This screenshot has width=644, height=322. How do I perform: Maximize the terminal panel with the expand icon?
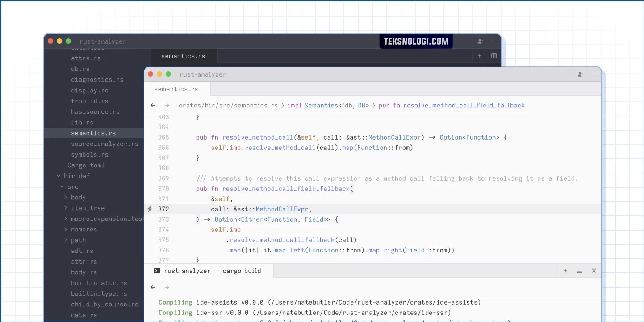[580, 271]
